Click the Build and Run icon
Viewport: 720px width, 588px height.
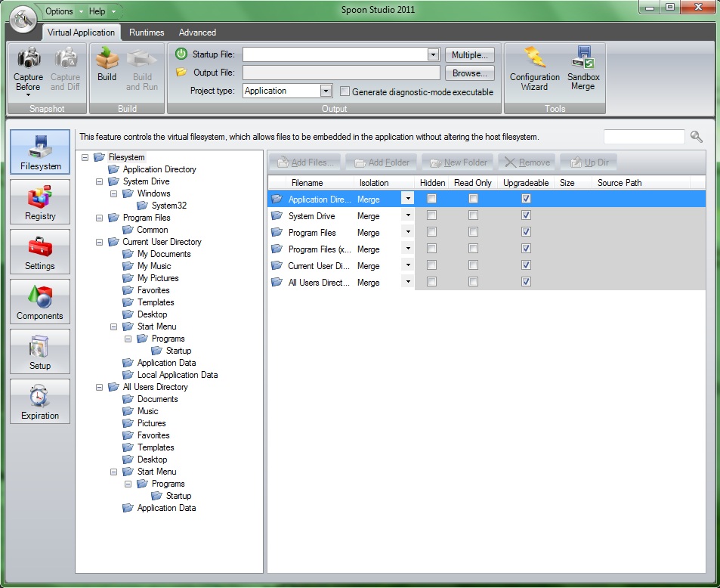tap(142, 59)
